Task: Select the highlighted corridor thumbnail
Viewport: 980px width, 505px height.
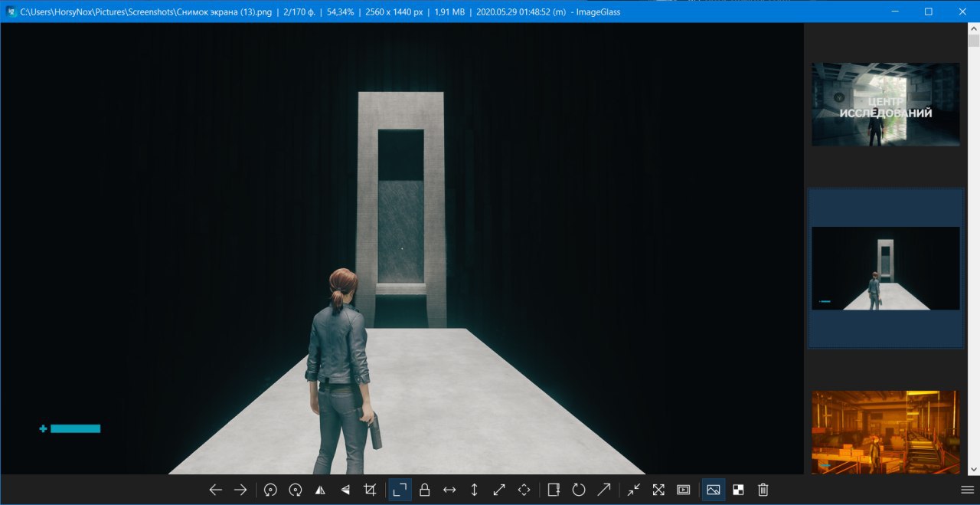Action: tap(886, 268)
